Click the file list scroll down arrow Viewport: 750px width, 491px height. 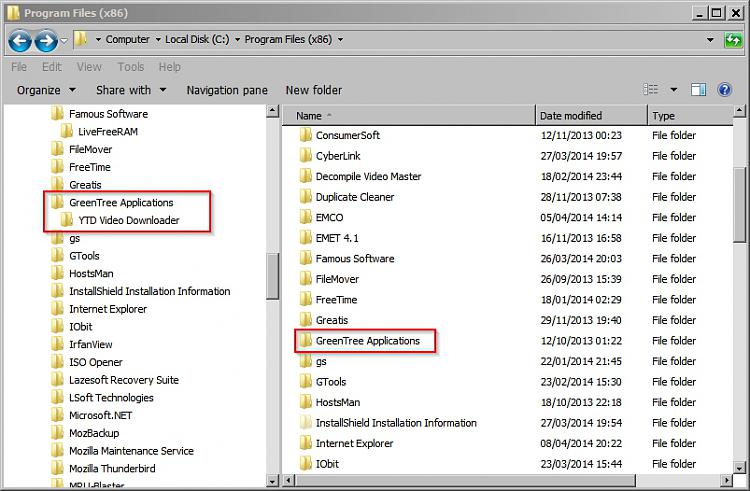click(739, 468)
